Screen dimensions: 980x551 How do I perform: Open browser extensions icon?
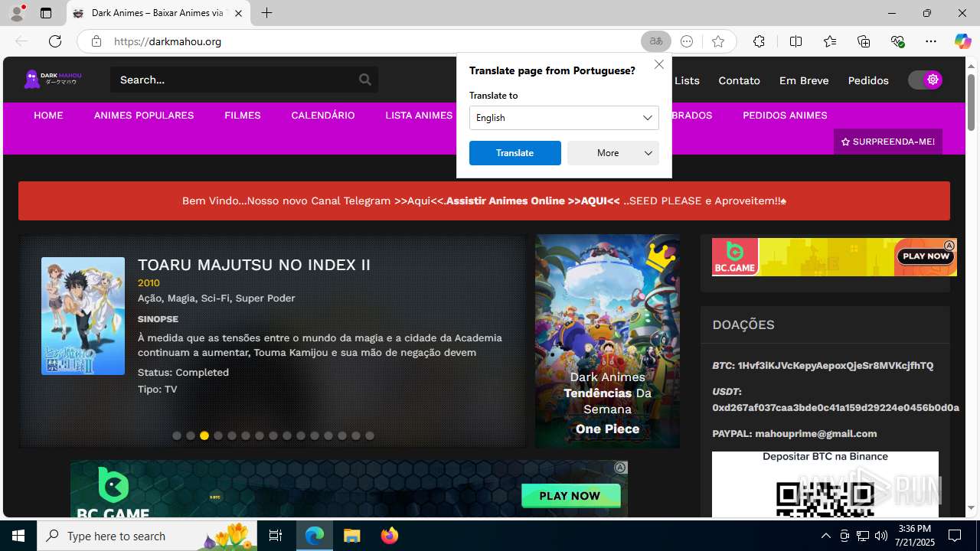[x=759, y=41]
